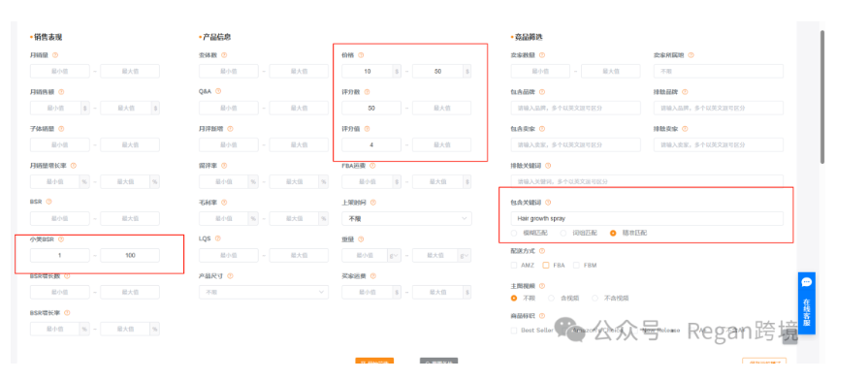Click the 排除卖家 input field
This screenshot has width=868, height=380.
(x=719, y=144)
